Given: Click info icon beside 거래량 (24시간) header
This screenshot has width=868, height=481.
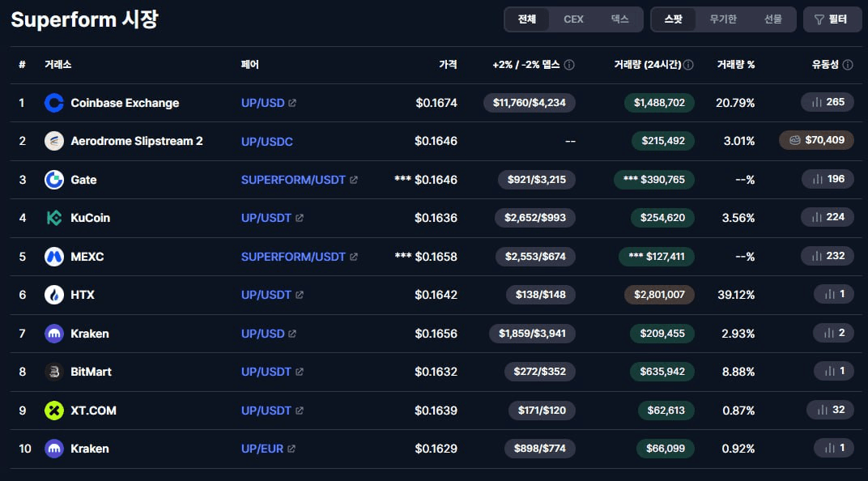Looking at the screenshot, I should (x=688, y=65).
